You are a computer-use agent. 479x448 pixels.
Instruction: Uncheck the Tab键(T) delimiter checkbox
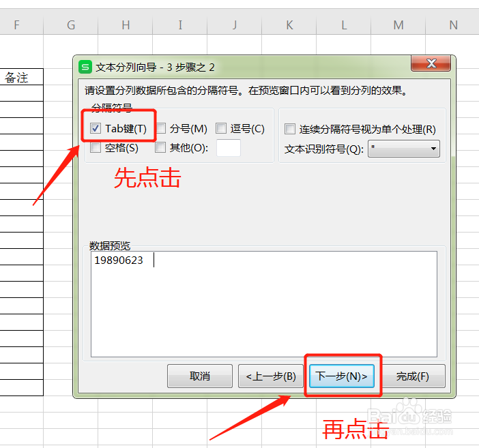tap(96, 128)
